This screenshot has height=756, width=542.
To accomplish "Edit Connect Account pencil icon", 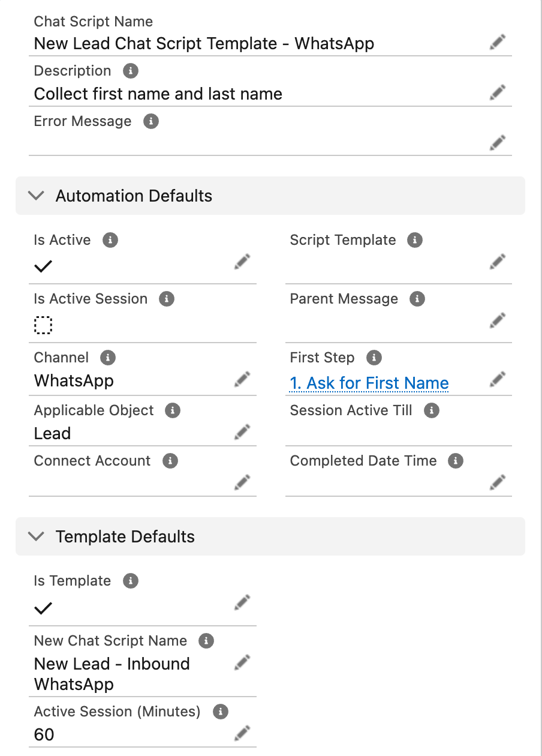I will click(x=242, y=482).
